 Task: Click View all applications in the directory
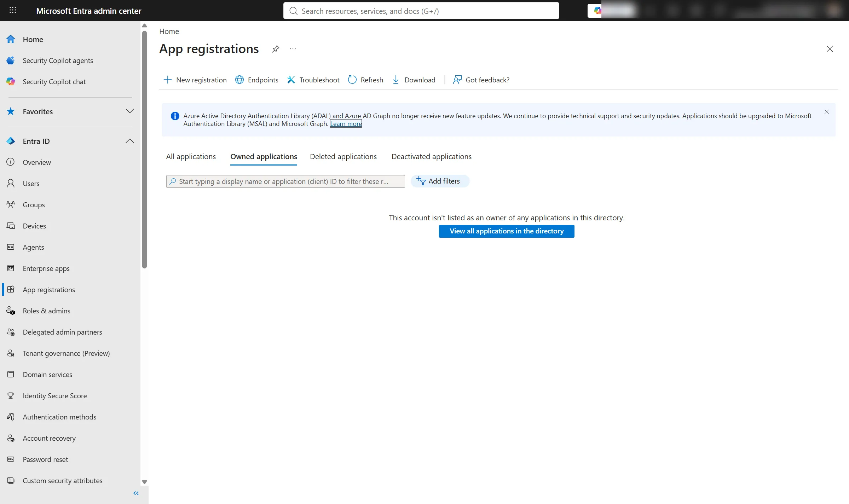507,231
